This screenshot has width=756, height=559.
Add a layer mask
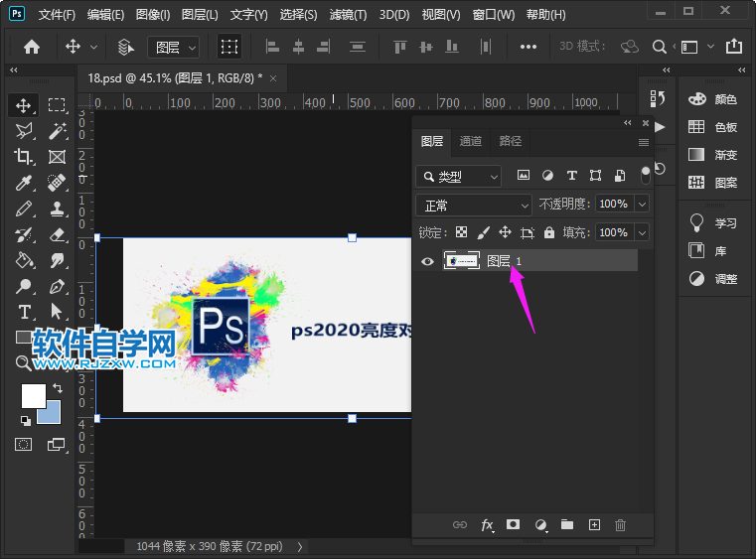click(514, 524)
